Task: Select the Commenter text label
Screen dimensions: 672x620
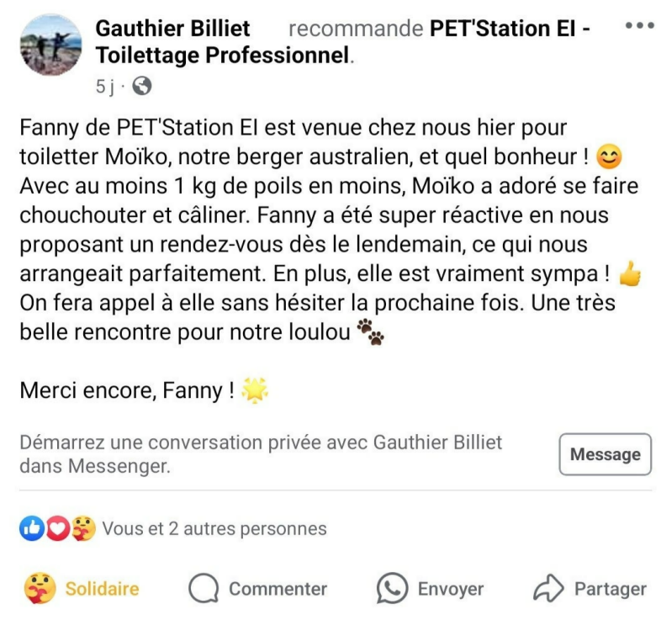Action: pyautogui.click(x=278, y=589)
